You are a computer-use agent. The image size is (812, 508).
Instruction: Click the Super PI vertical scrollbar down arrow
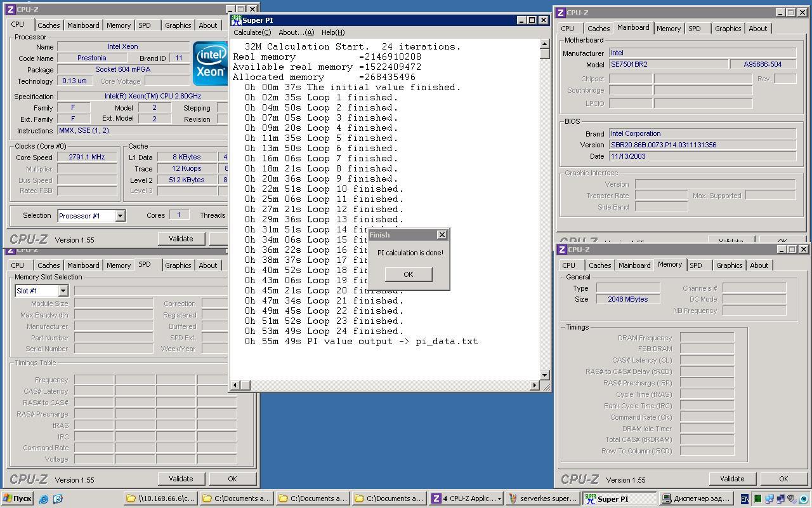click(x=544, y=375)
